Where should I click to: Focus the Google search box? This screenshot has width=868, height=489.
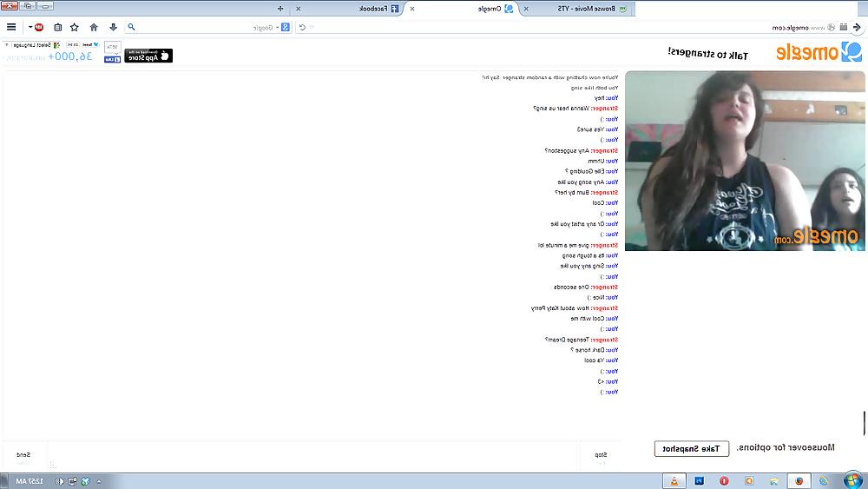(207, 27)
